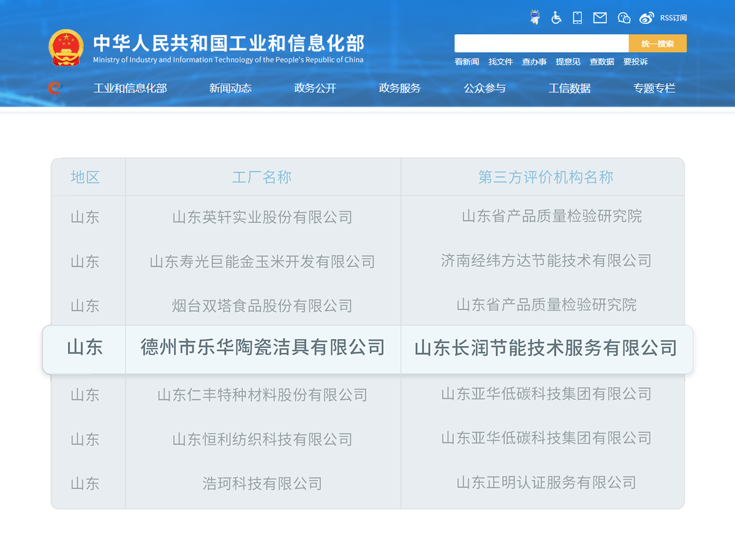
Task: Open the 政务服务 navigation item
Action: click(x=400, y=88)
